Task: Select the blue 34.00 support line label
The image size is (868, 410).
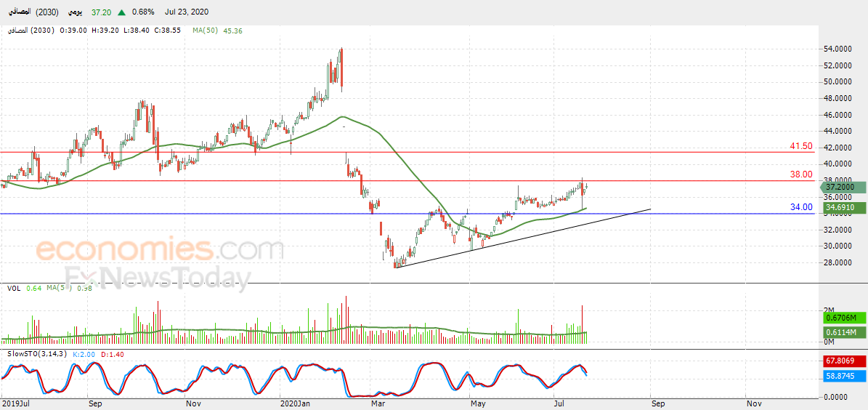Action: [x=800, y=207]
